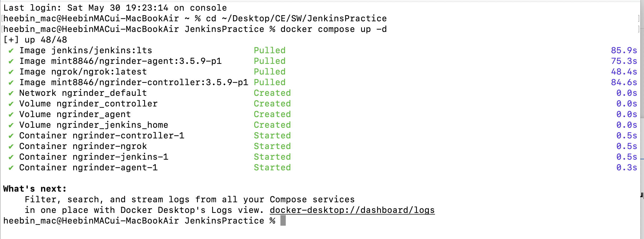Viewport: 644px width, 239px height.
Task: Click the checkmark beside Container ngrinder-agent-1
Action: point(11,168)
